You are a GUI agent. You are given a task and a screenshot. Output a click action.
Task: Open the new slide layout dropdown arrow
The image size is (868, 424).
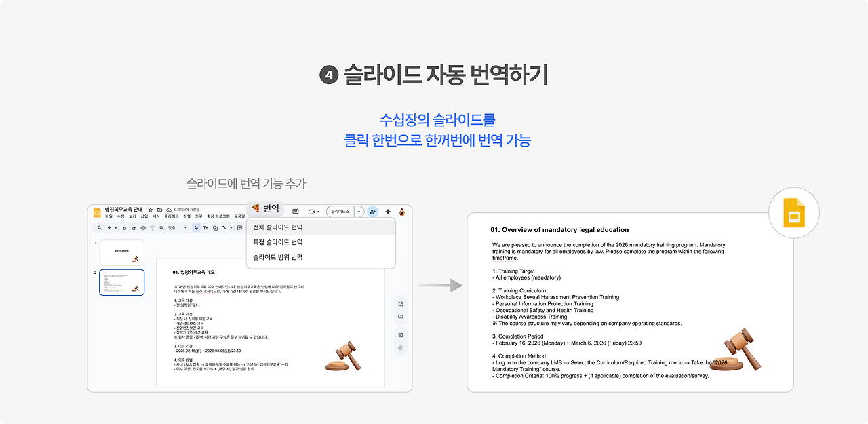point(116,228)
